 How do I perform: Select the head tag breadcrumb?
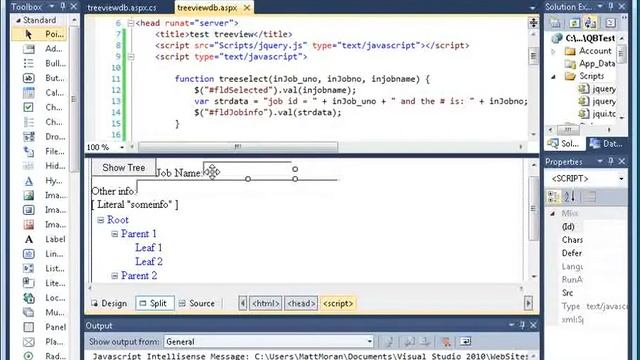tap(301, 303)
